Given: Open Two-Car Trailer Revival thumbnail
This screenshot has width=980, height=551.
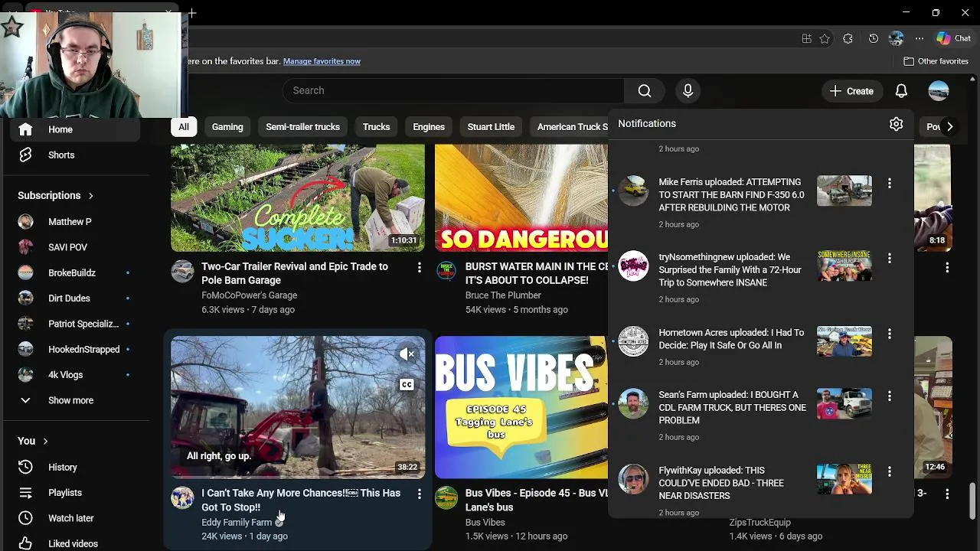Looking at the screenshot, I should pos(298,197).
